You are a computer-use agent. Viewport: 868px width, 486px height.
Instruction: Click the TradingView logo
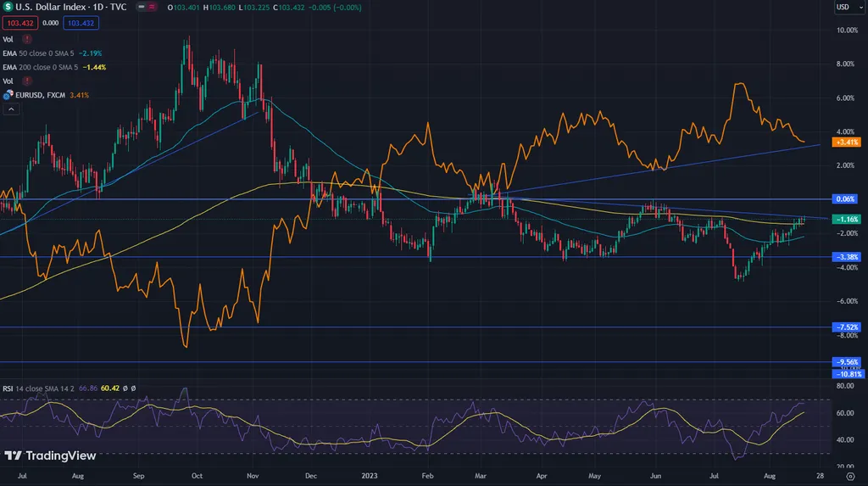[x=50, y=455]
